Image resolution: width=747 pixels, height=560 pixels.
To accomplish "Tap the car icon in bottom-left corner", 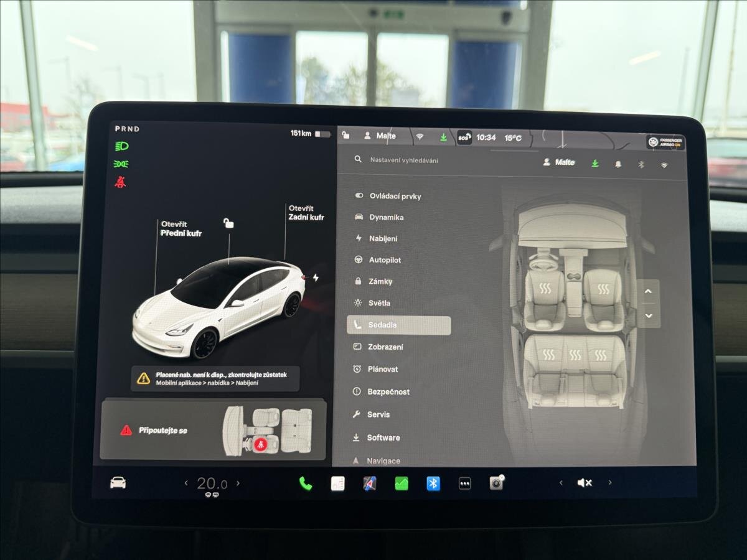I will 116,482.
